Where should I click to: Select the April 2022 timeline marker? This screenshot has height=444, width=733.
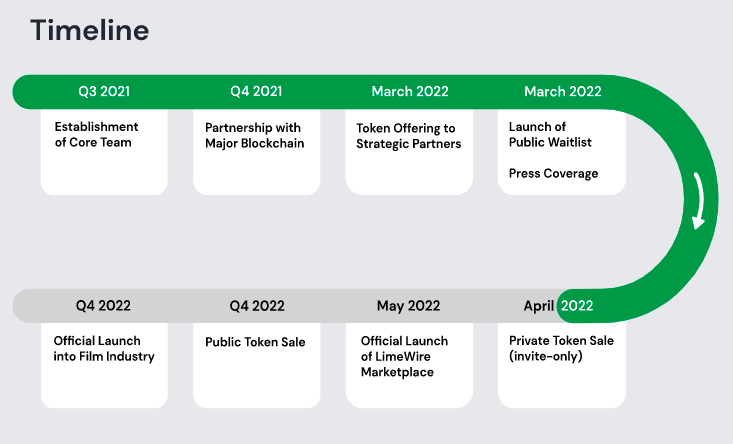(558, 306)
